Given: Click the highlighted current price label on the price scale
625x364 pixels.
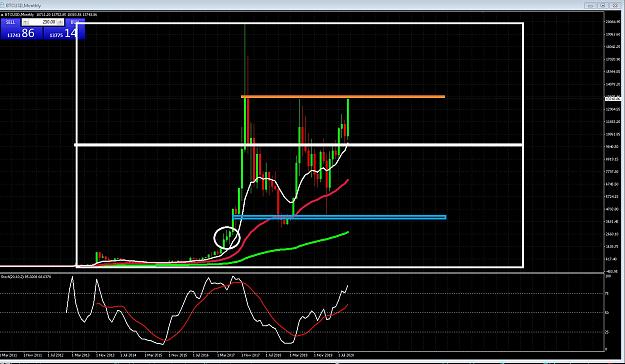Looking at the screenshot, I should tap(613, 98).
